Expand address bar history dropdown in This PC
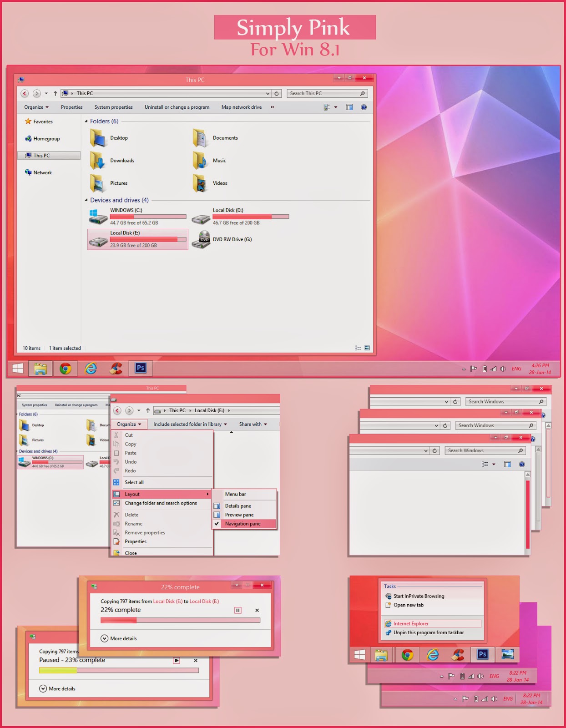Screen dimensions: 566x728 [268, 93]
